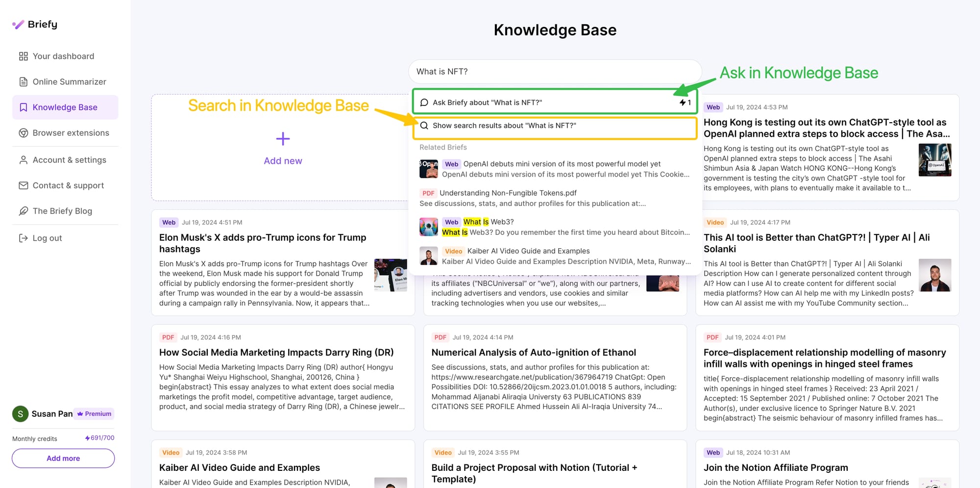Log out of Briefy
Viewport: 980px width, 488px height.
(x=65, y=238)
